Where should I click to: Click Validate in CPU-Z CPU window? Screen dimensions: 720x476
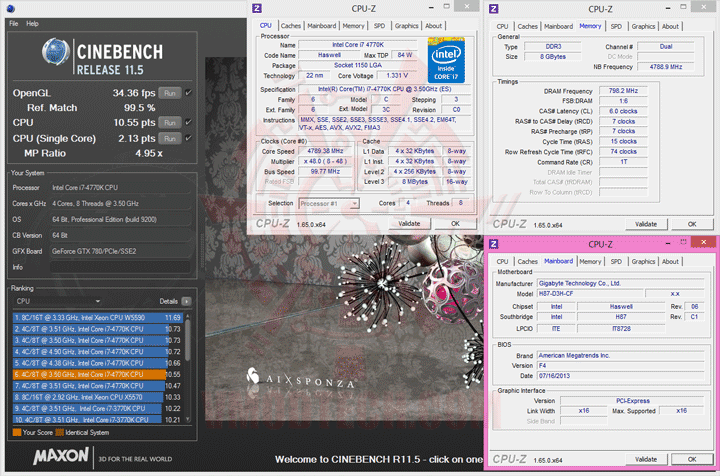click(409, 224)
